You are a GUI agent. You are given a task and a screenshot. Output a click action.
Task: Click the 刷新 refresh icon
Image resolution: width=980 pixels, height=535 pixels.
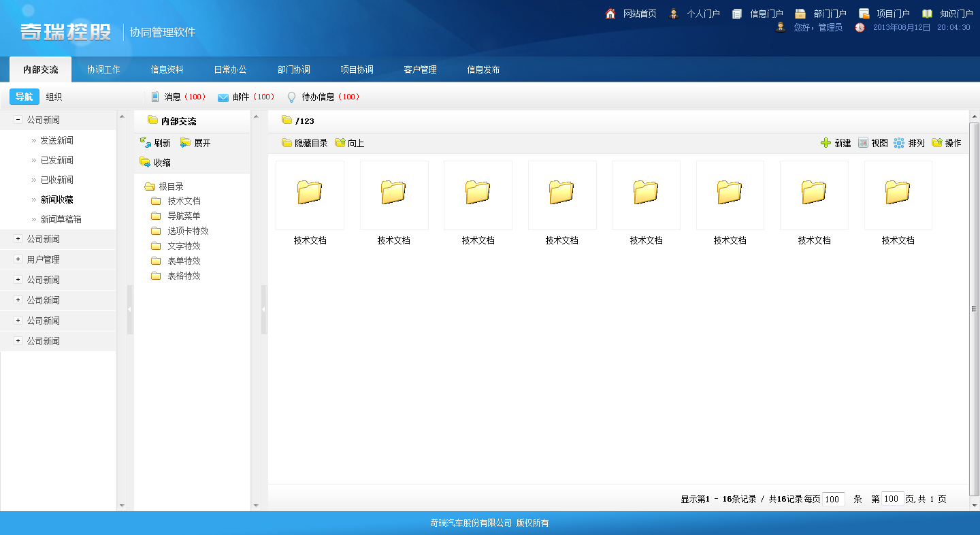(x=145, y=142)
